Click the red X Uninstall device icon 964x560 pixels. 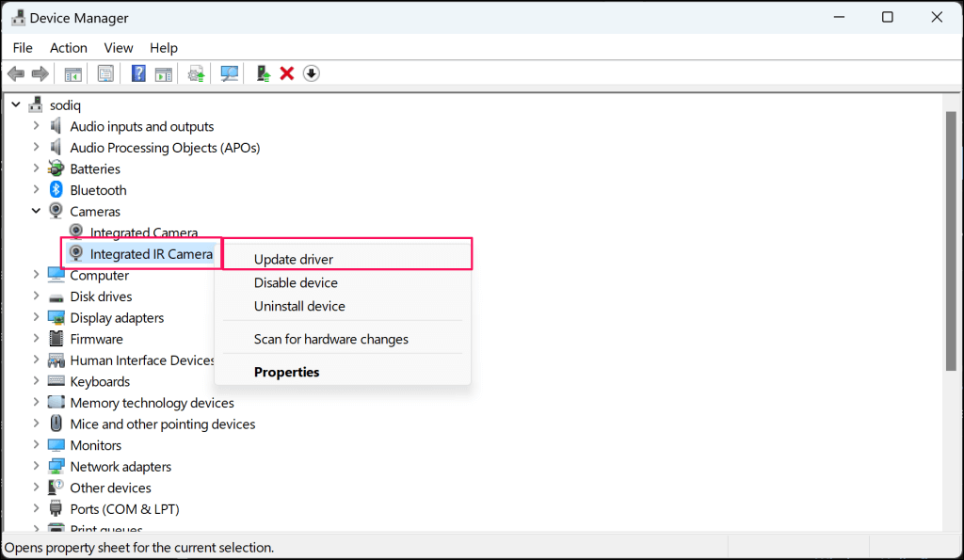click(x=286, y=73)
